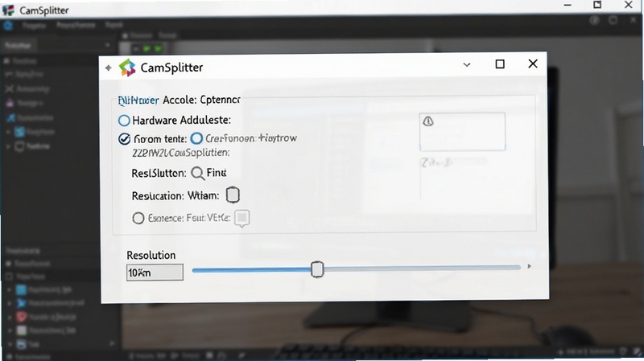Uncheck the checked Gorom tente option

coord(124,139)
